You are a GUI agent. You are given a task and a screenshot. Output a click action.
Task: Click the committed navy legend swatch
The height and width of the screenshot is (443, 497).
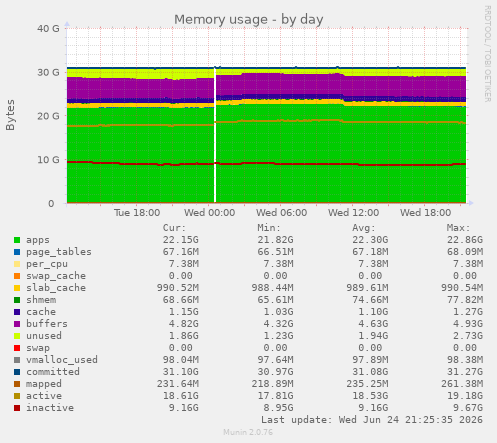pyautogui.click(x=17, y=372)
